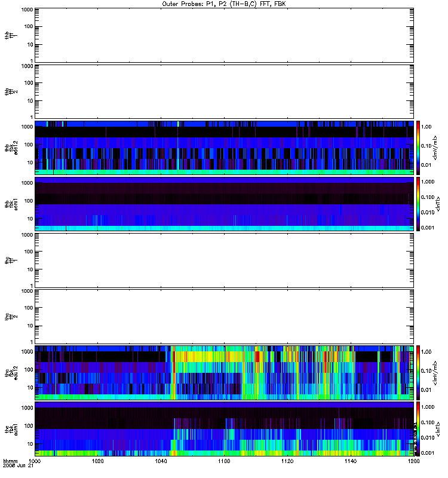Click the thb scm1 nT color bar
The height and width of the screenshot is (478, 448).
point(419,204)
